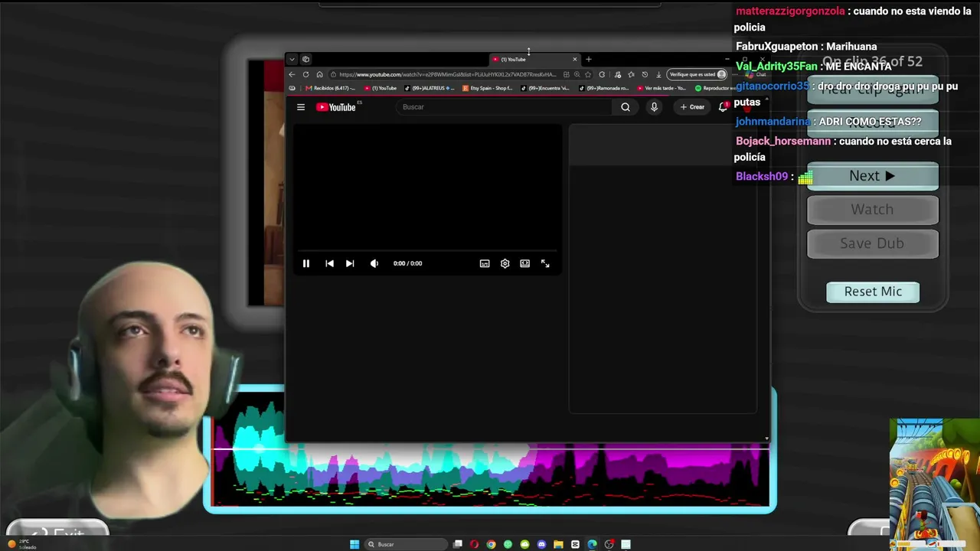Start YouTube voice search with microphone
This screenshot has width=980, height=551.
[x=654, y=107]
